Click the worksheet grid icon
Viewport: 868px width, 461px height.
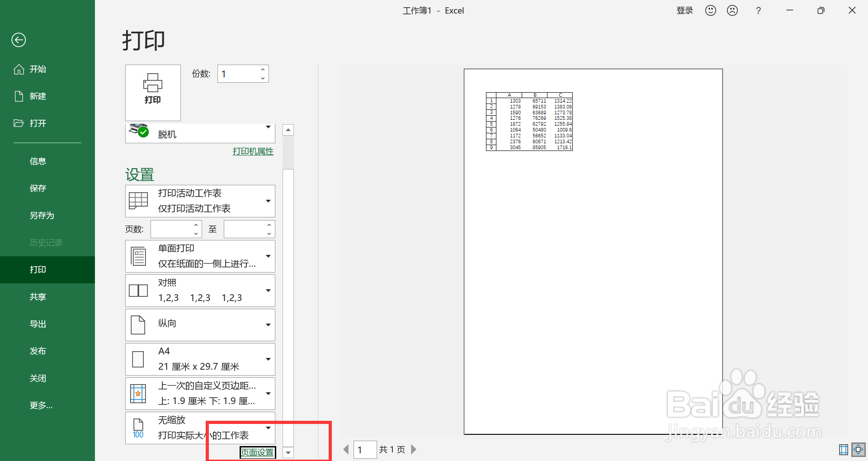coord(138,200)
